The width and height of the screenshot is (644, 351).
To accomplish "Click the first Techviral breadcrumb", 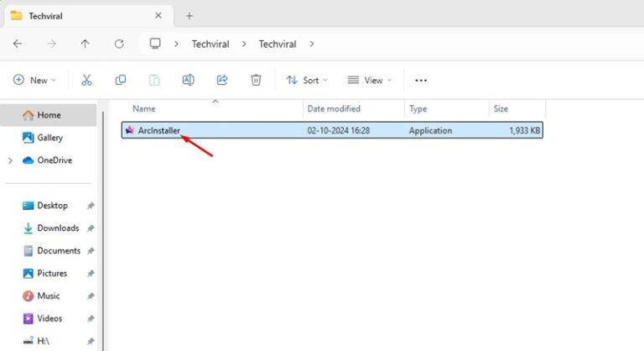I will [x=210, y=44].
